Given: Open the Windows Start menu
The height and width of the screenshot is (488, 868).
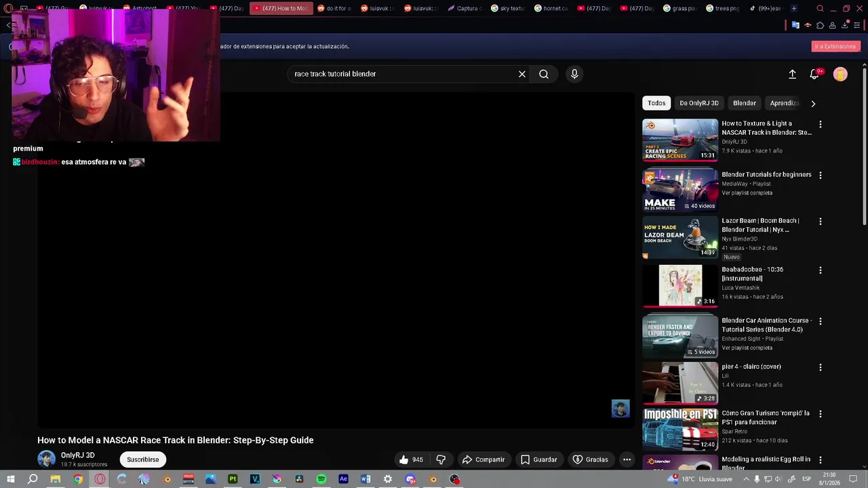Looking at the screenshot, I should pyautogui.click(x=10, y=479).
